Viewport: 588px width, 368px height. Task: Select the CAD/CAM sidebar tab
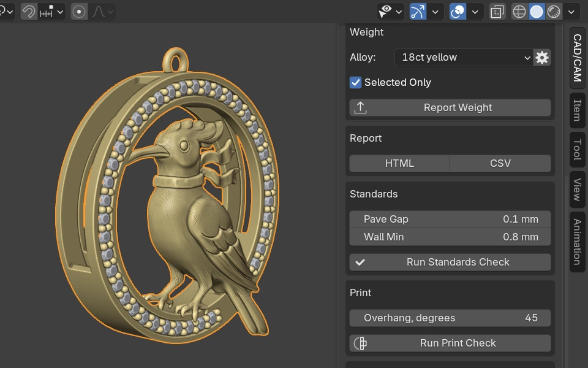click(578, 58)
